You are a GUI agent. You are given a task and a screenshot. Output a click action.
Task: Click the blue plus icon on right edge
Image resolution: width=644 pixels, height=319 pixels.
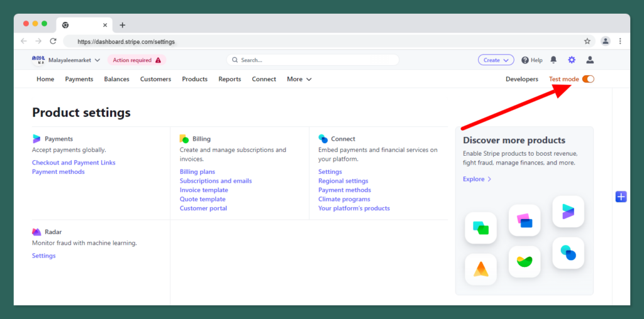click(x=621, y=197)
